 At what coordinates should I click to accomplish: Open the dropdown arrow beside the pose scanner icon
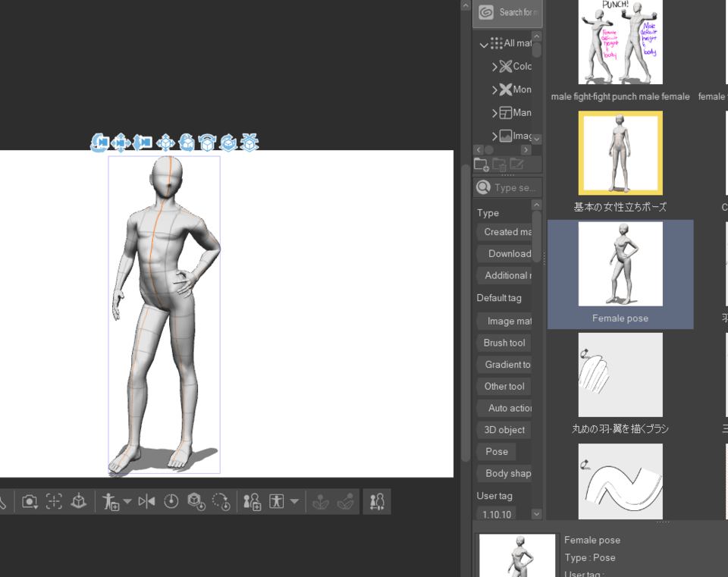click(294, 501)
